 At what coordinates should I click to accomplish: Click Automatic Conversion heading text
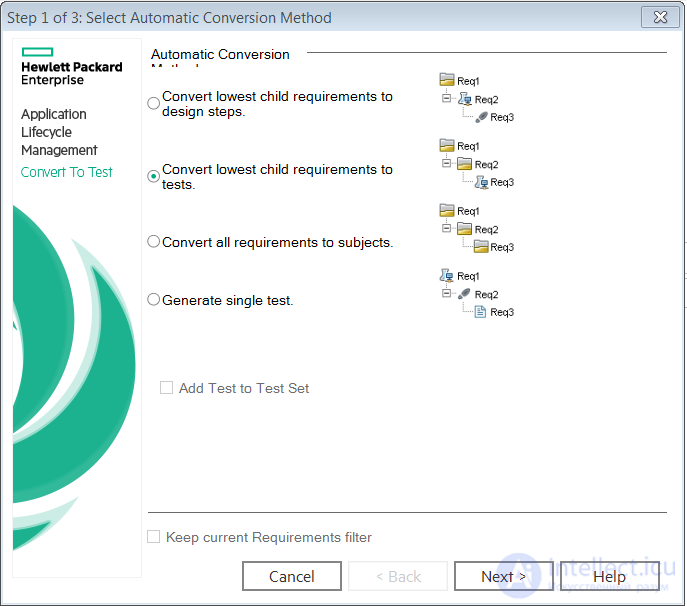[x=220, y=54]
